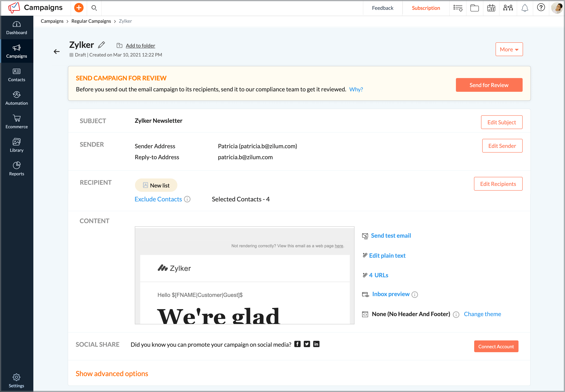Create new item using the plus button
This screenshot has height=392, width=565.
79,8
